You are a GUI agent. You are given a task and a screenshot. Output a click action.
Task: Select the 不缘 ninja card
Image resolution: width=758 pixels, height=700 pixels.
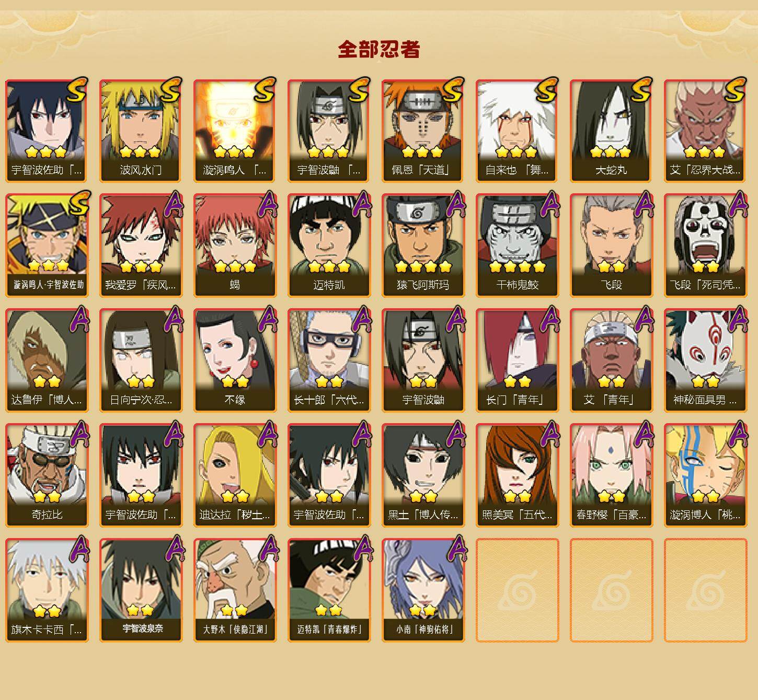[235, 360]
